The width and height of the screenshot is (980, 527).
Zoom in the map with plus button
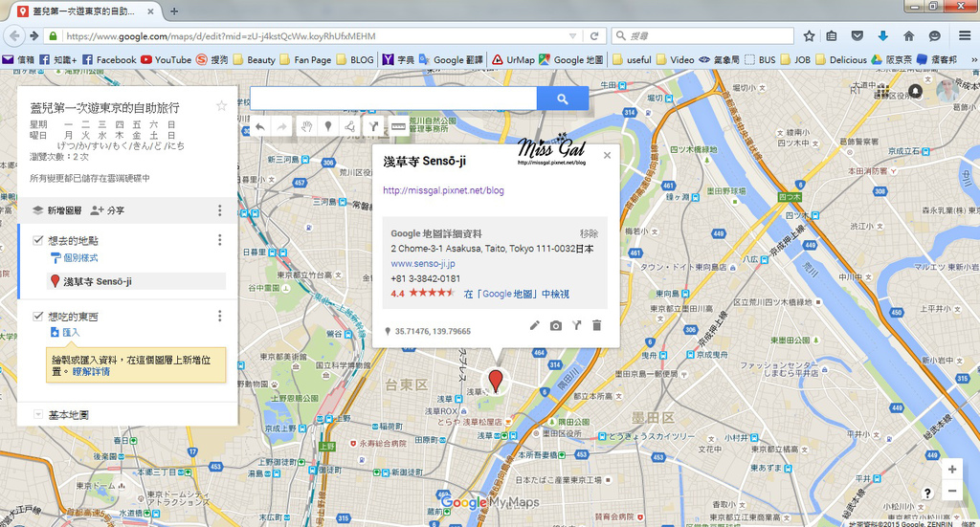coord(952,470)
